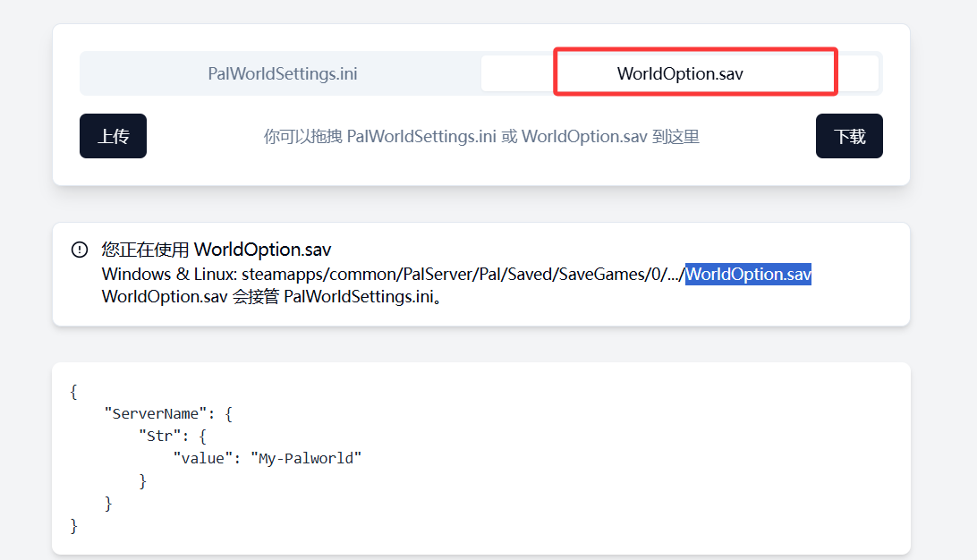Switch to the PalWorldSettings.ini tab
Viewport: 977px width, 560px height.
coord(282,73)
